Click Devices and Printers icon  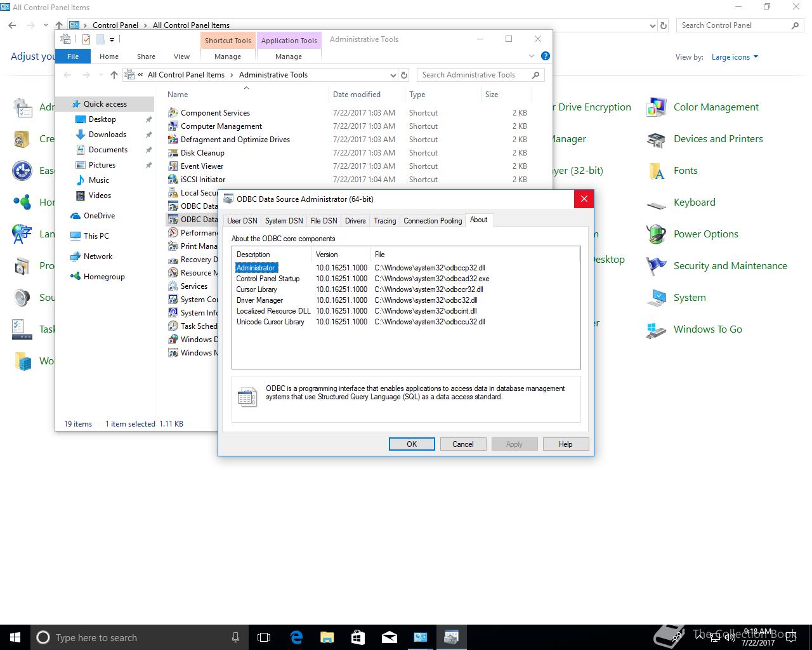[657, 139]
